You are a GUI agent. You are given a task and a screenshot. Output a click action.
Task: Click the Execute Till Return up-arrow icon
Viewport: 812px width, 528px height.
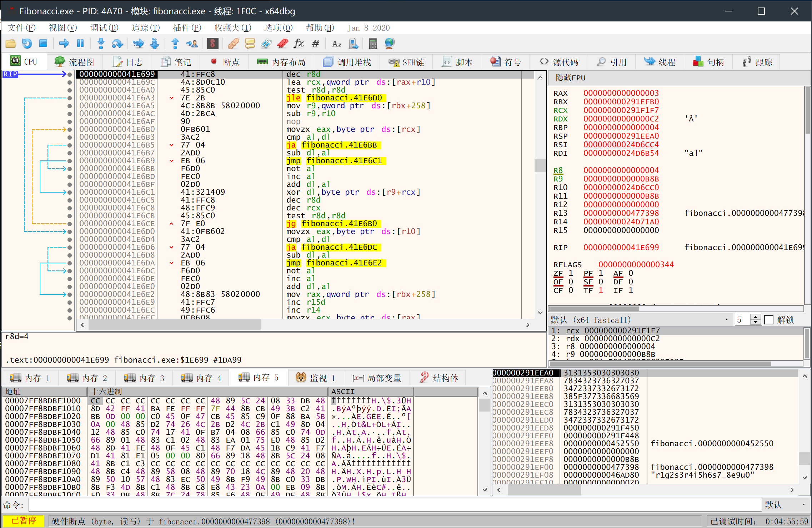point(175,44)
